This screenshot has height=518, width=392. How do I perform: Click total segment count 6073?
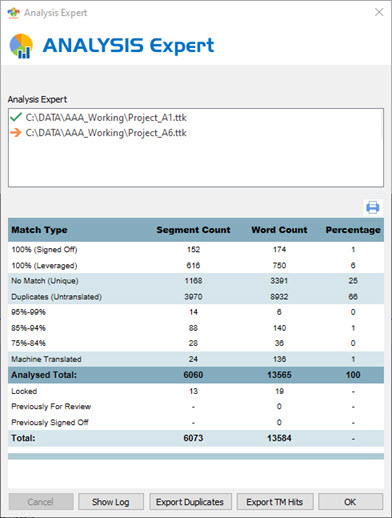point(193,438)
